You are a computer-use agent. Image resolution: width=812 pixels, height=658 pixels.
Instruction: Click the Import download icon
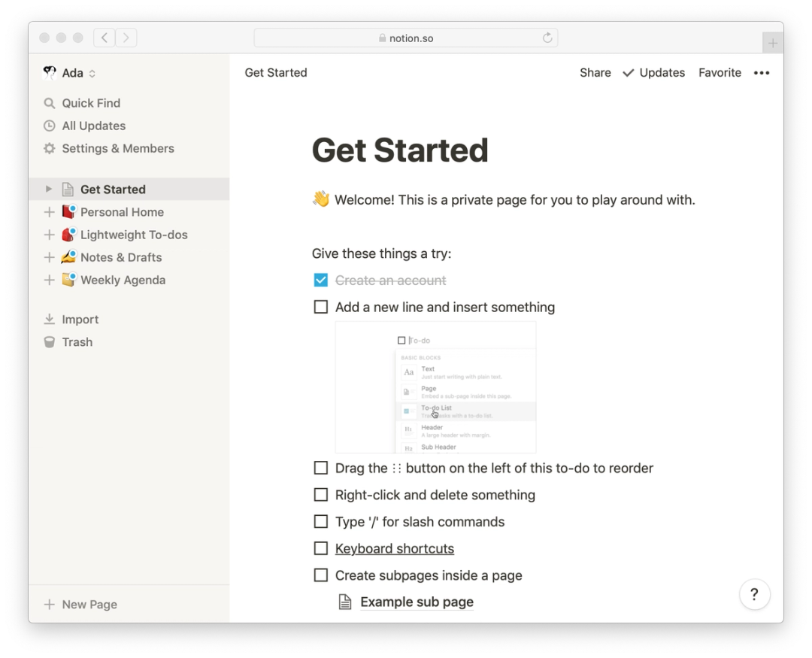click(x=49, y=319)
